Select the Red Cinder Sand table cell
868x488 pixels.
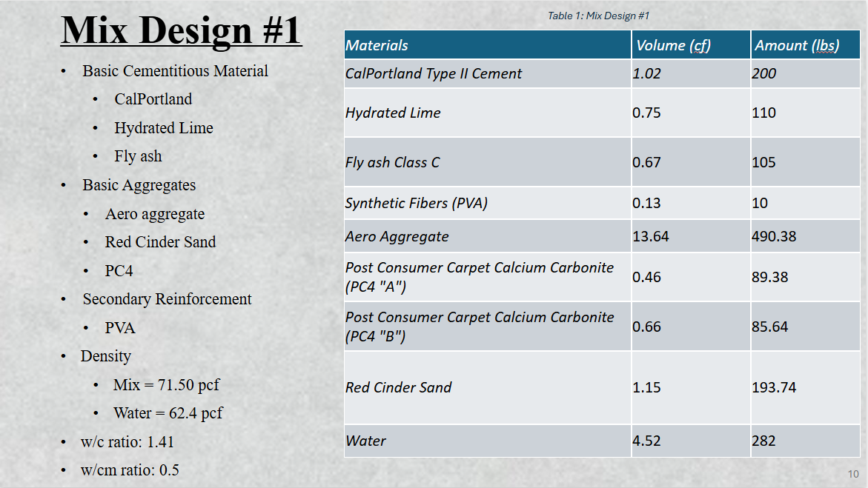(x=398, y=387)
